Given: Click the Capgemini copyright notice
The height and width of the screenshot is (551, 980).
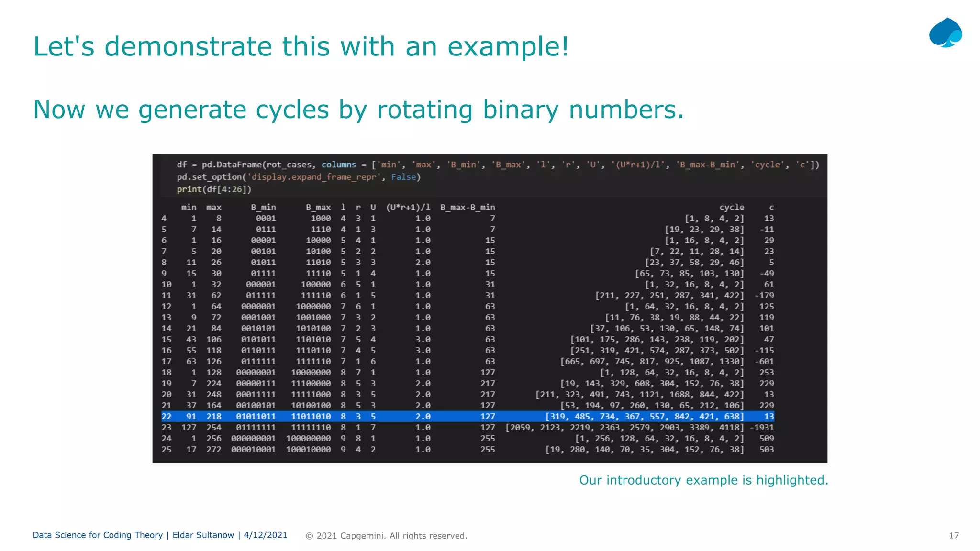Looking at the screenshot, I should tap(386, 536).
